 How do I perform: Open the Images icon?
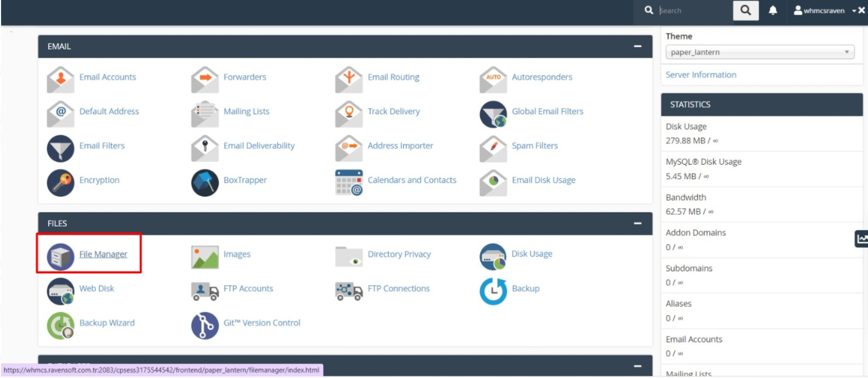point(205,256)
